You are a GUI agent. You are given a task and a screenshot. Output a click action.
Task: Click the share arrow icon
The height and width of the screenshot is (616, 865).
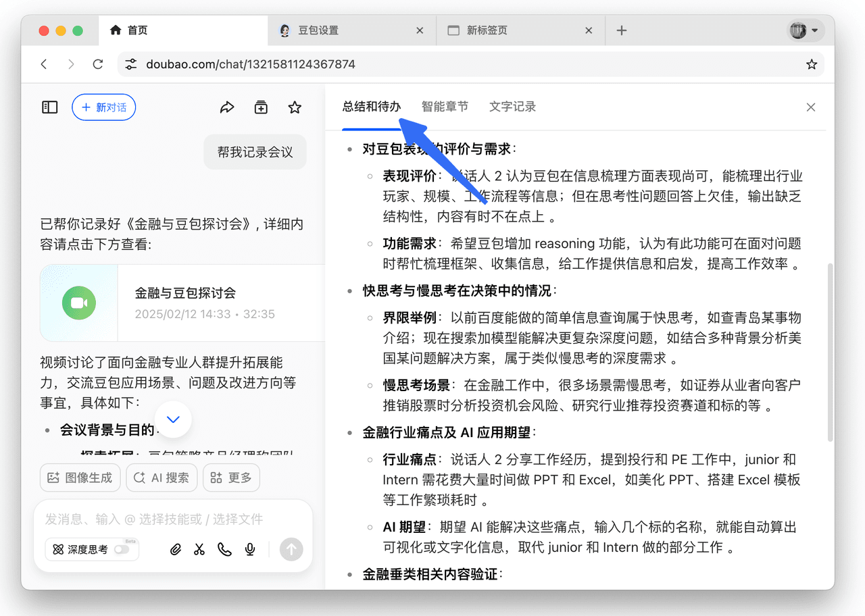tap(227, 107)
